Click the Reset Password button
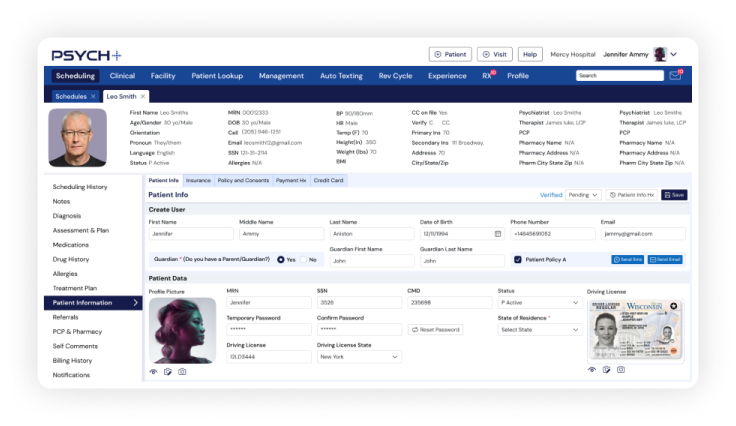 click(435, 329)
